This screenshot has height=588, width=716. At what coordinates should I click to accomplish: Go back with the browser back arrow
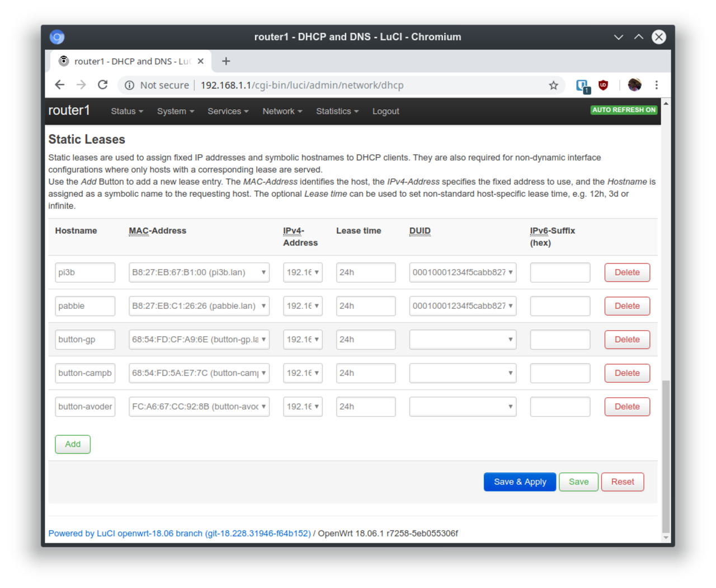pyautogui.click(x=60, y=85)
